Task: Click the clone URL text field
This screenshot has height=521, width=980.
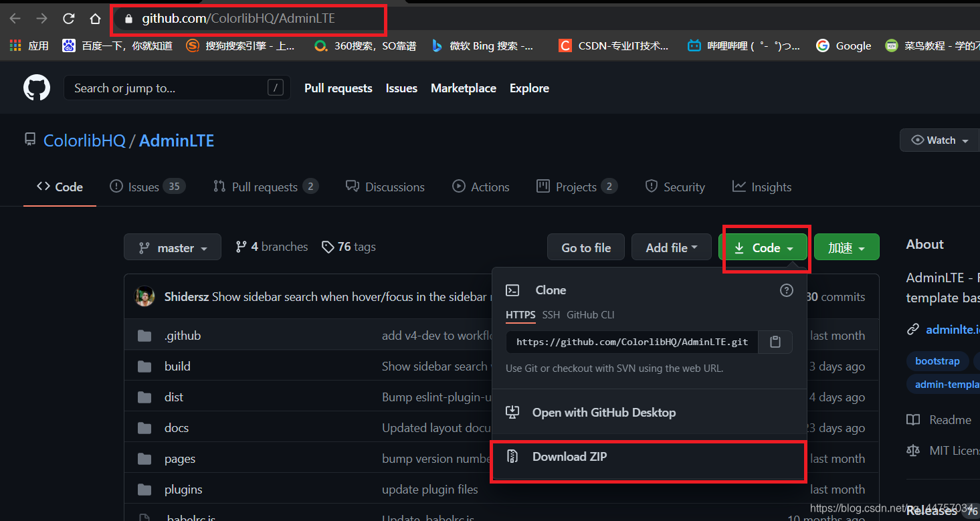Action: (632, 342)
